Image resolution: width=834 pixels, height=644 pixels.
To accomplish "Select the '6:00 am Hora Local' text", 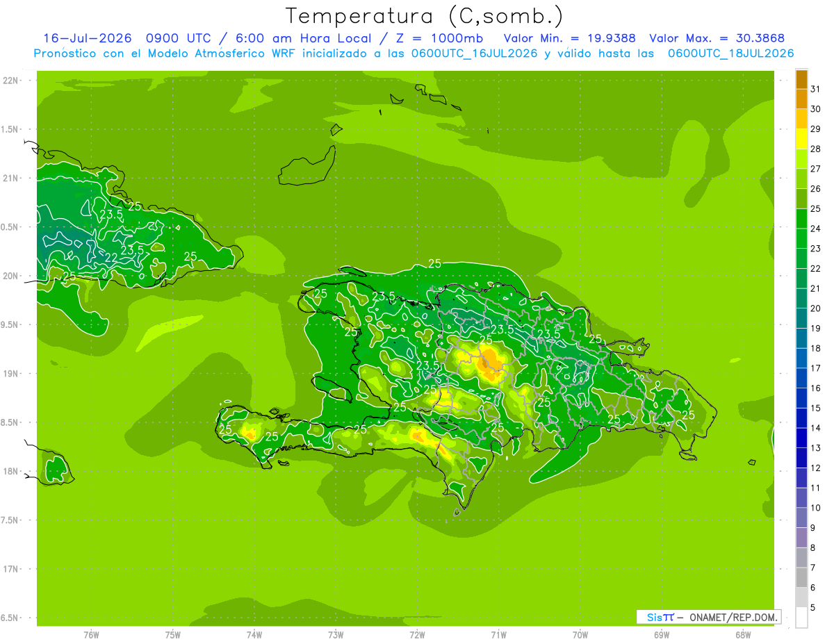I will click(305, 38).
